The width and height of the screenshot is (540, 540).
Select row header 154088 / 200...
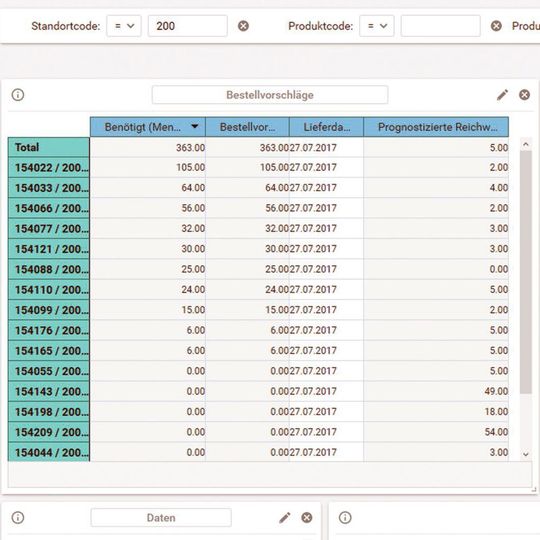click(x=49, y=269)
